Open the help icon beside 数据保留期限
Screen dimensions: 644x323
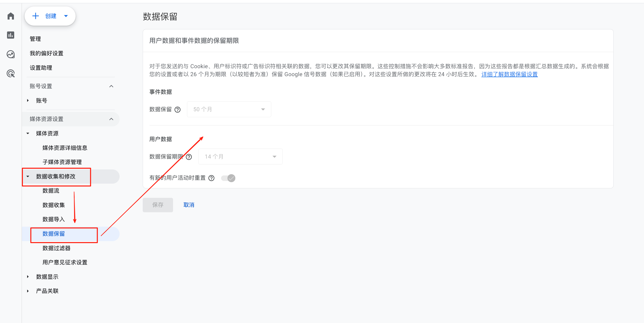click(x=189, y=157)
